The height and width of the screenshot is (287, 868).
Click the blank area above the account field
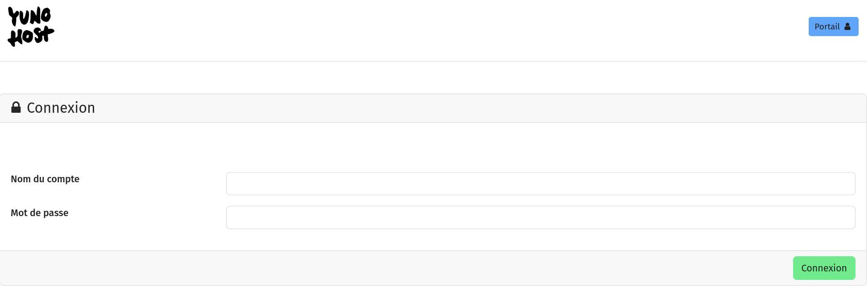click(446, 147)
